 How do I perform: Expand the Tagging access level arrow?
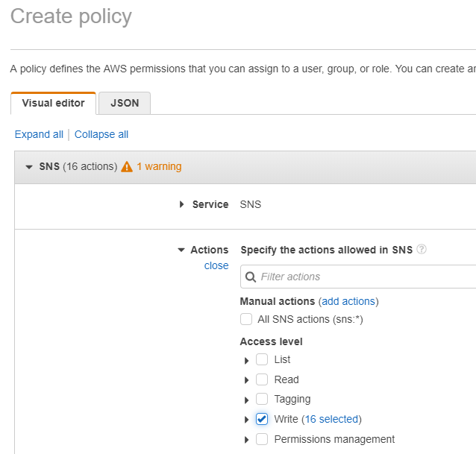(246, 400)
